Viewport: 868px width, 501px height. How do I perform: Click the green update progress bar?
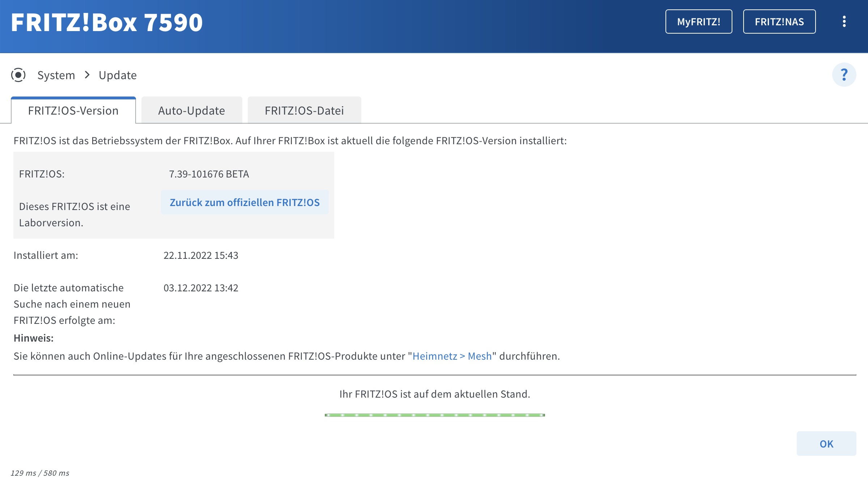pos(435,415)
